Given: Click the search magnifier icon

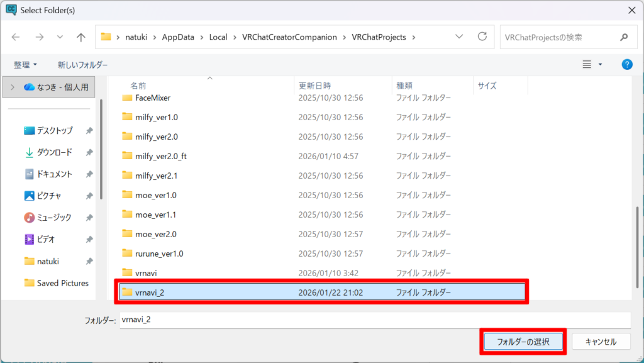Looking at the screenshot, I should coord(624,37).
